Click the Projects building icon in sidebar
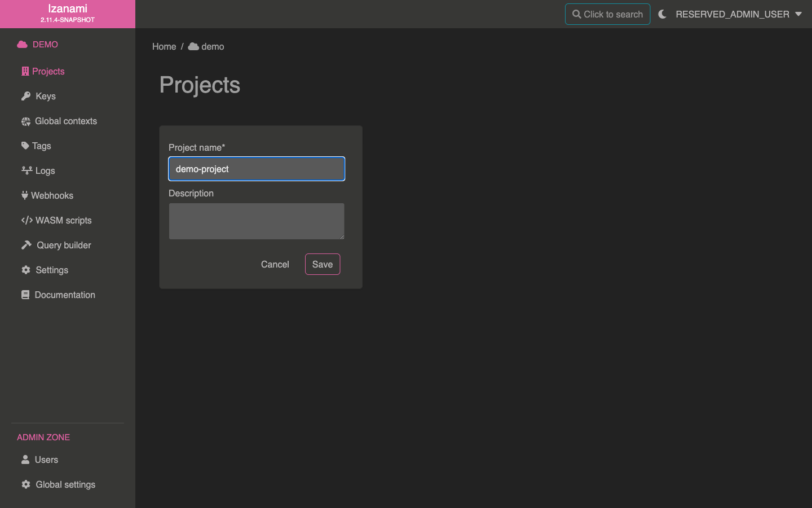Image resolution: width=812 pixels, height=508 pixels. pos(25,71)
